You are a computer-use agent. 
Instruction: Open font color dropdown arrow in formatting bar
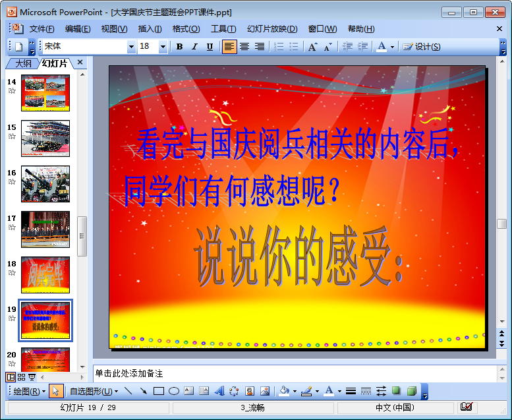click(393, 47)
